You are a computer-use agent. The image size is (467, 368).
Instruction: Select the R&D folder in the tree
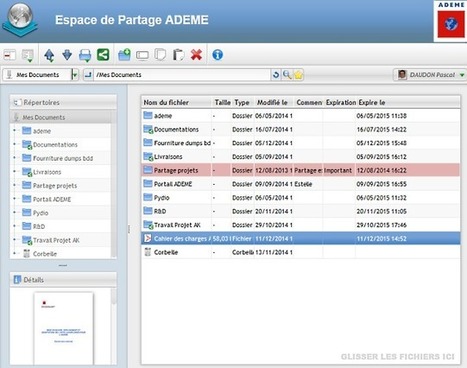pos(39,226)
